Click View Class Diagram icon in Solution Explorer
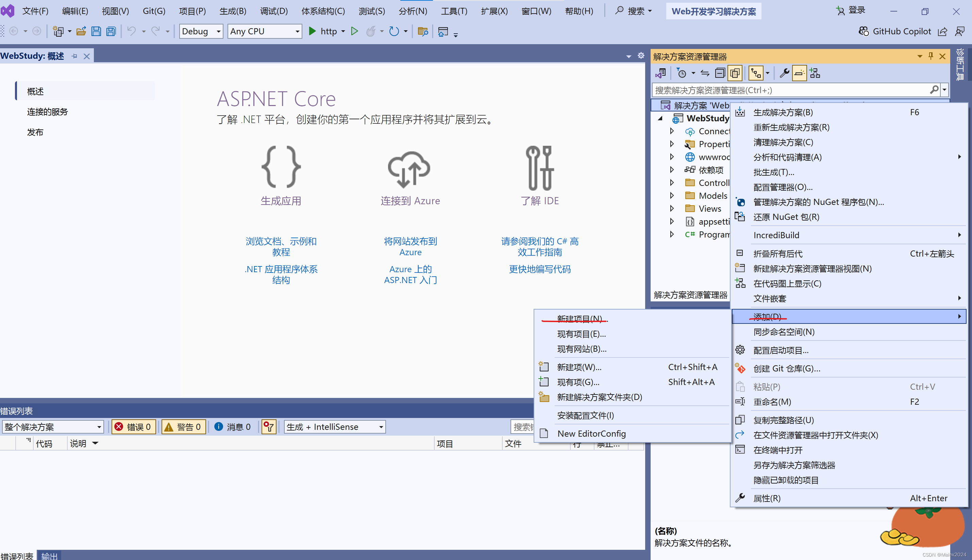This screenshot has width=972, height=560. (x=815, y=73)
